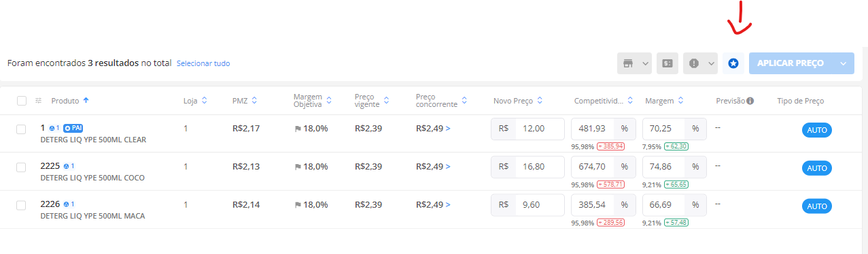Tick the checkbox for product 2225

click(x=21, y=167)
